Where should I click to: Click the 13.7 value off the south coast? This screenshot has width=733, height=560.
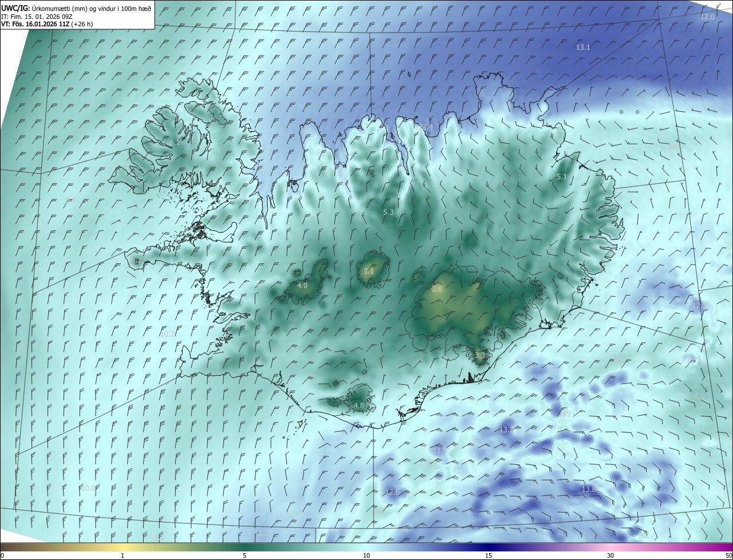pos(506,429)
